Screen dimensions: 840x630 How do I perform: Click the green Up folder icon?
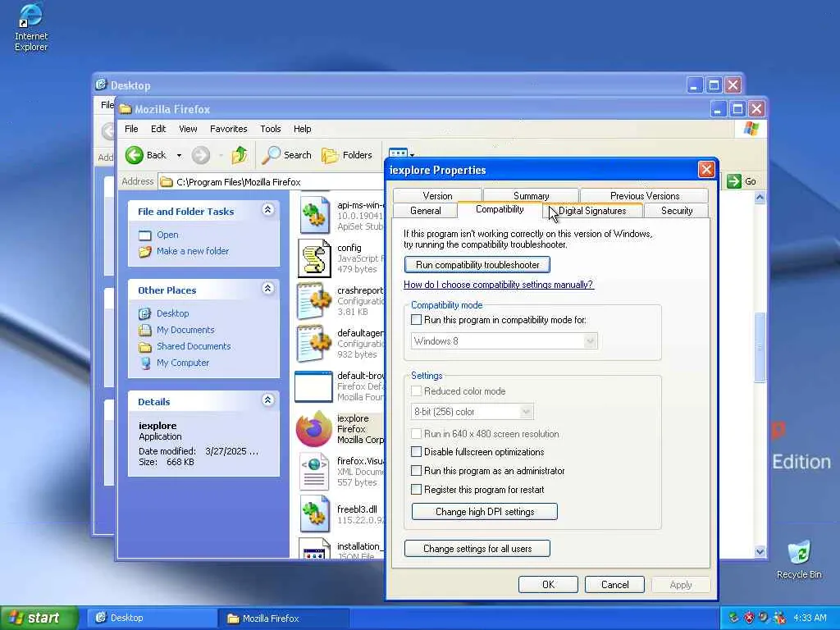(x=240, y=155)
